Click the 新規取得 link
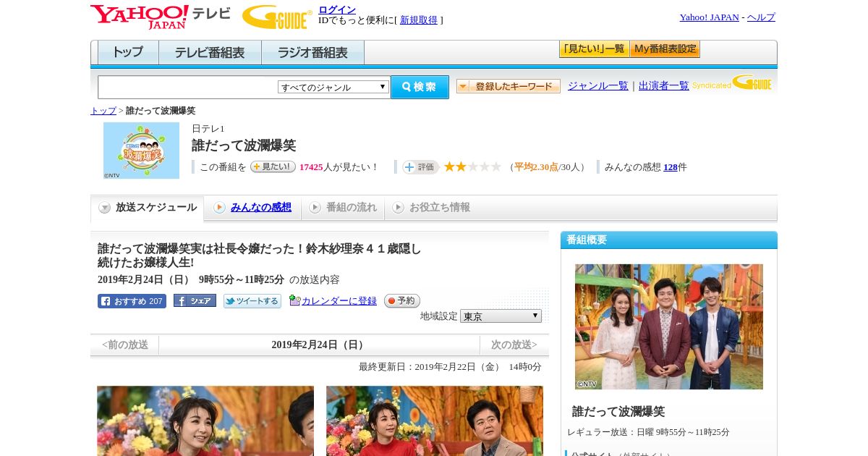This screenshot has width=868, height=456. 419,20
